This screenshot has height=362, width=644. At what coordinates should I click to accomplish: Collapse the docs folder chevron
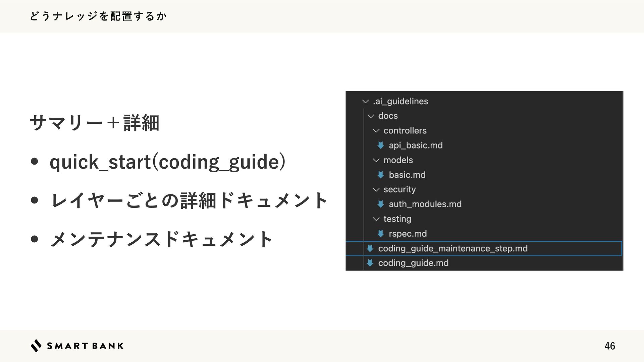(x=371, y=116)
